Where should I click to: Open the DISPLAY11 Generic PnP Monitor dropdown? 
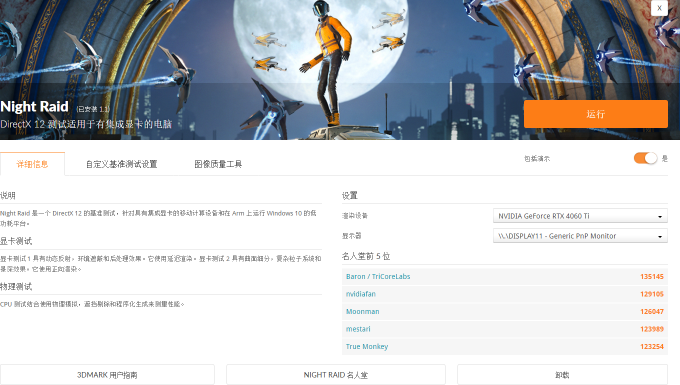coord(580,236)
